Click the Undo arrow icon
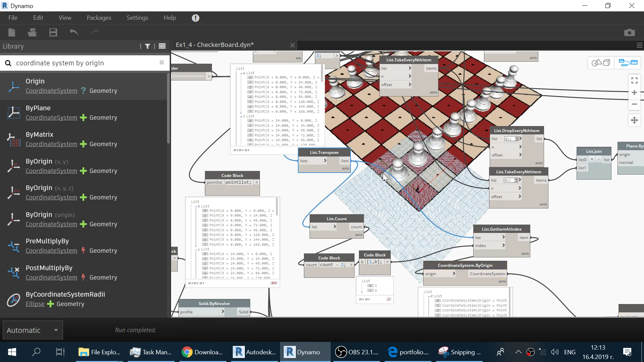 tap(74, 32)
